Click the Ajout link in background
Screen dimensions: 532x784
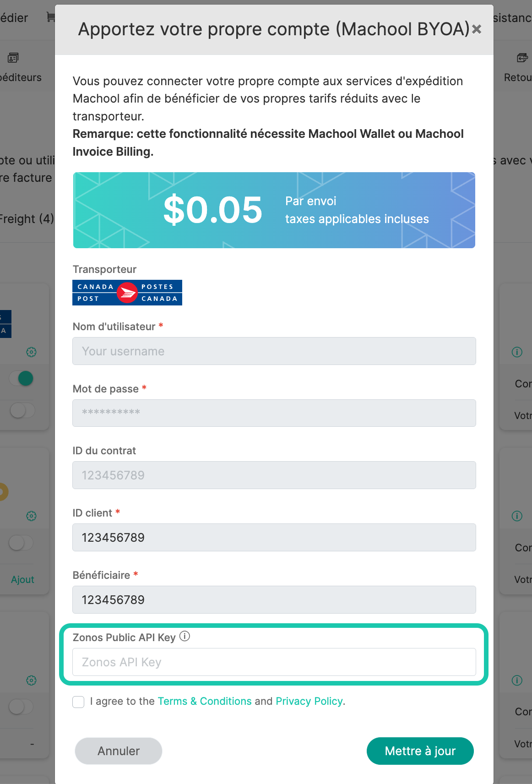(22, 580)
